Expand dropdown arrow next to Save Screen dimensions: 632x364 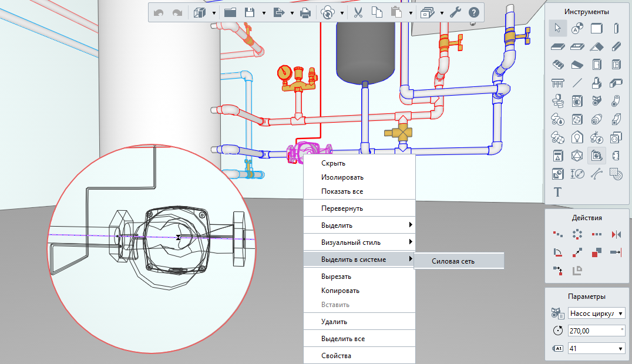[x=264, y=14]
